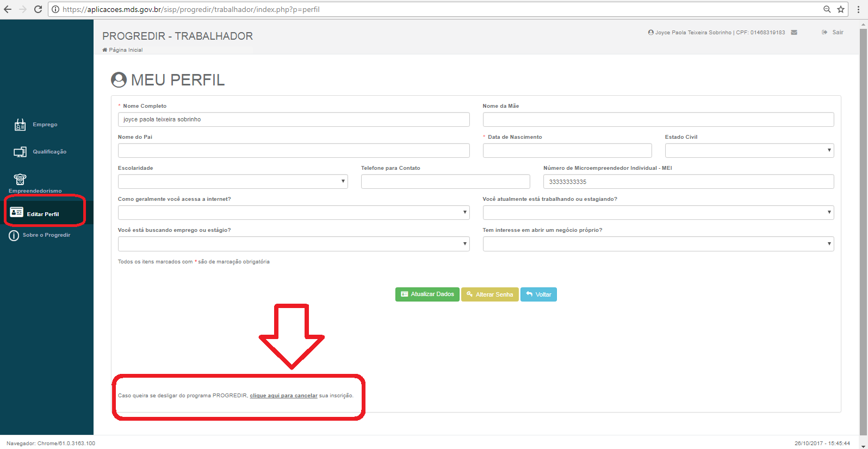This screenshot has width=868, height=449.
Task: Click the browser address bar URL
Action: (x=191, y=9)
